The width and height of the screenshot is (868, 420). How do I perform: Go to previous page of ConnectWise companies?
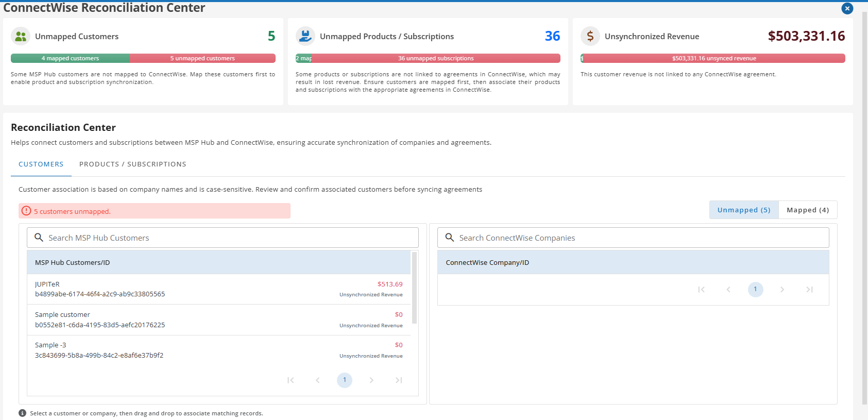point(728,290)
